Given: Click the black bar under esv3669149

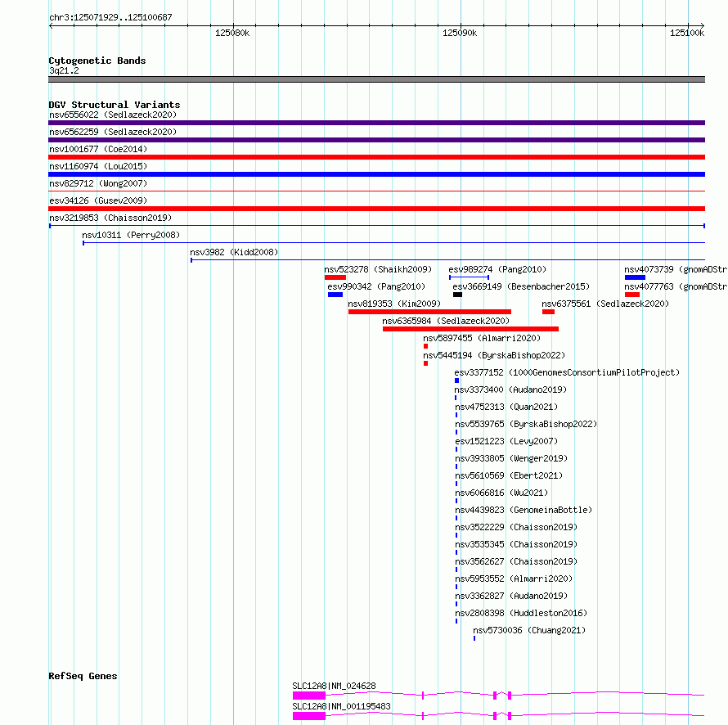Looking at the screenshot, I should 457,295.
